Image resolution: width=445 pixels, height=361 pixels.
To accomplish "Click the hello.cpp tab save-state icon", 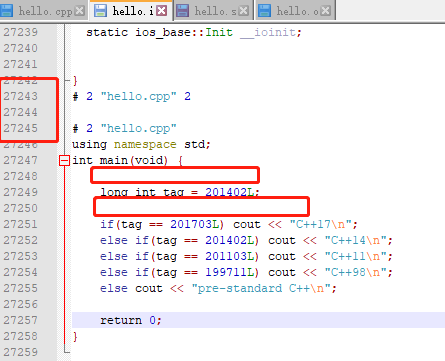I will pyautogui.click(x=6, y=11).
